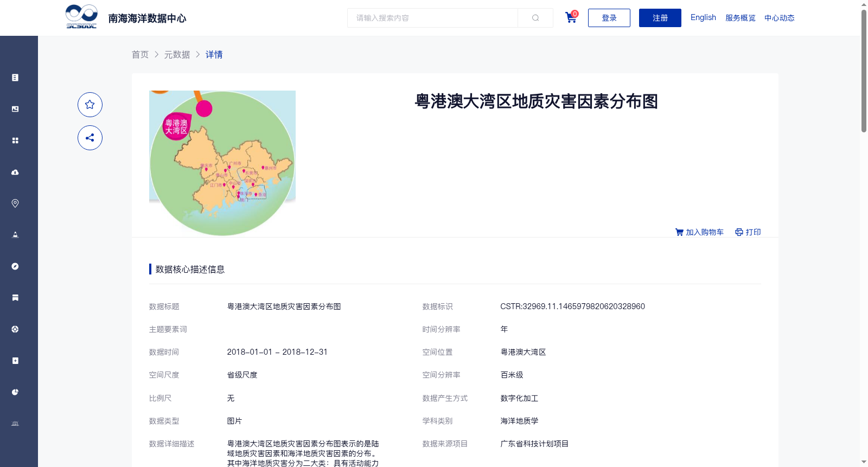The image size is (868, 467).
Task: Go to 首页 breadcrumb
Action: pyautogui.click(x=140, y=55)
